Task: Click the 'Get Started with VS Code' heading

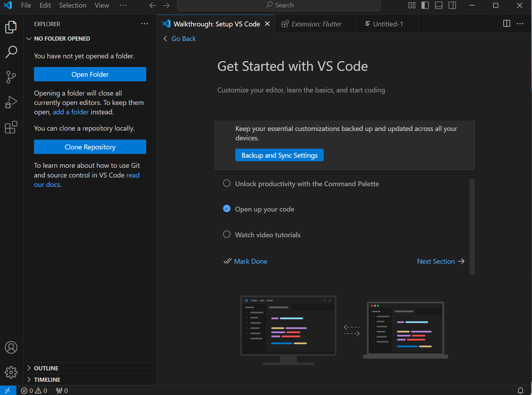Action: (292, 66)
